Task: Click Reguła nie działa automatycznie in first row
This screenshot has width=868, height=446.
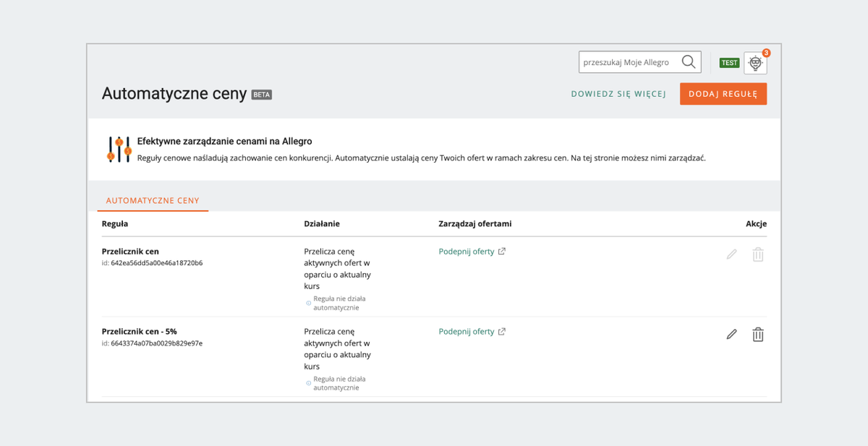Action: [x=339, y=303]
